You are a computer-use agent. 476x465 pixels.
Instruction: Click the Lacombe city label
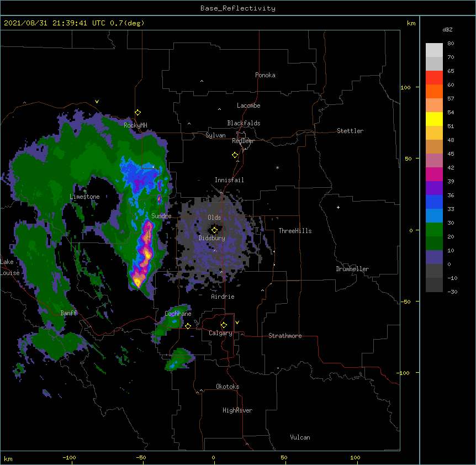pyautogui.click(x=248, y=105)
